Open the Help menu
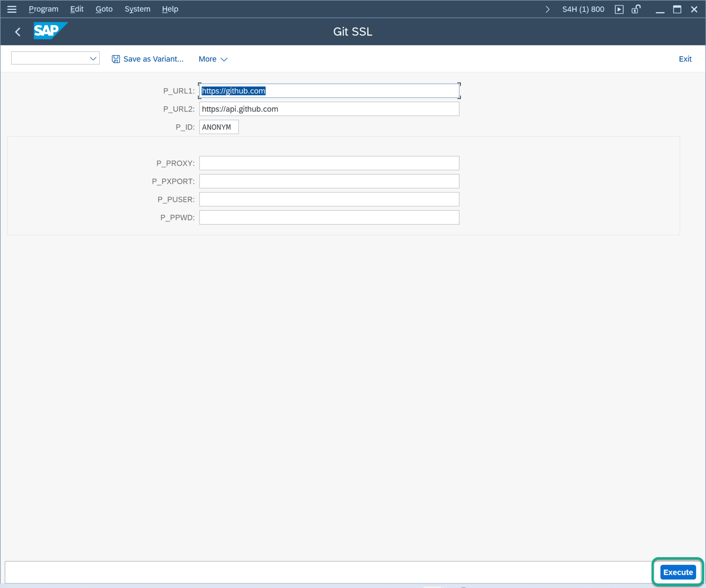Image resolution: width=706 pixels, height=588 pixels. [x=170, y=9]
